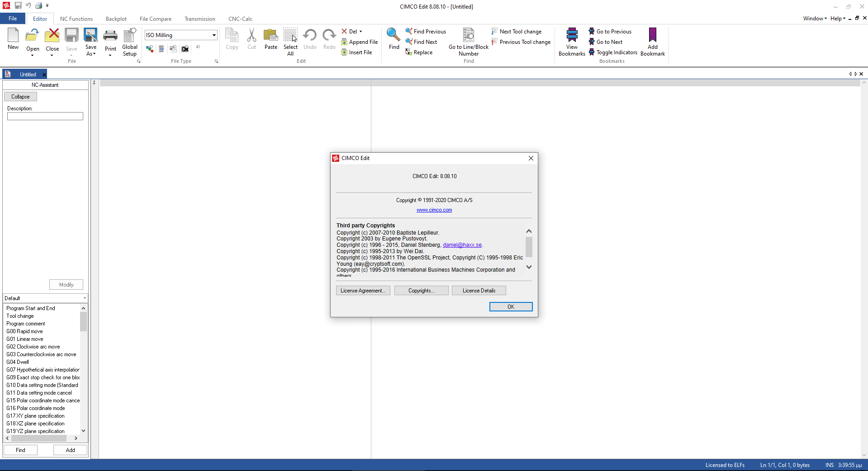Expand File Type group dialog launcher
868x471 pixels.
pos(216,61)
